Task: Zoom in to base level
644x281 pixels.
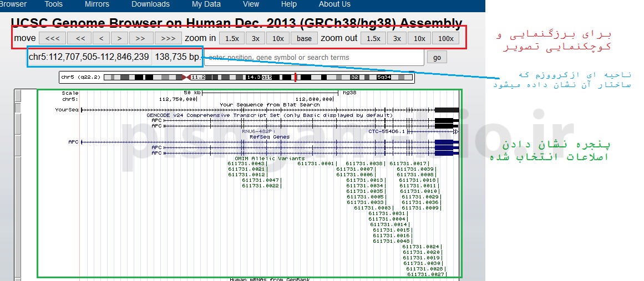Action: click(x=304, y=38)
